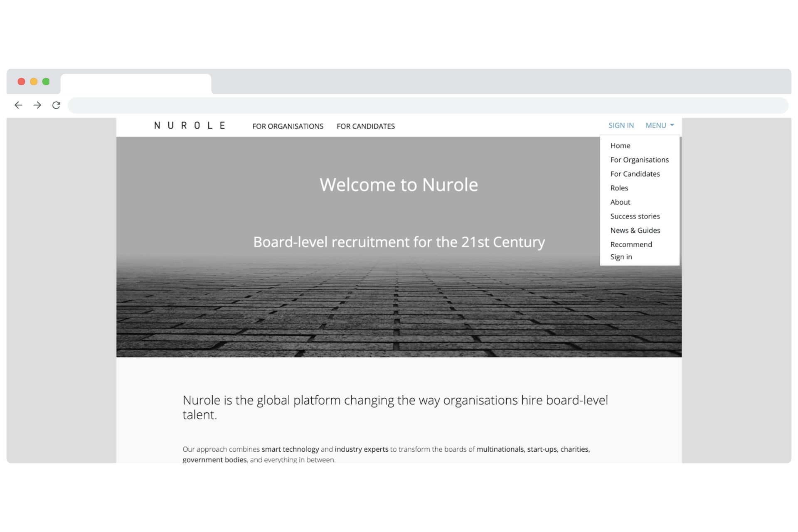Click the browser forward arrow icon

tap(37, 105)
